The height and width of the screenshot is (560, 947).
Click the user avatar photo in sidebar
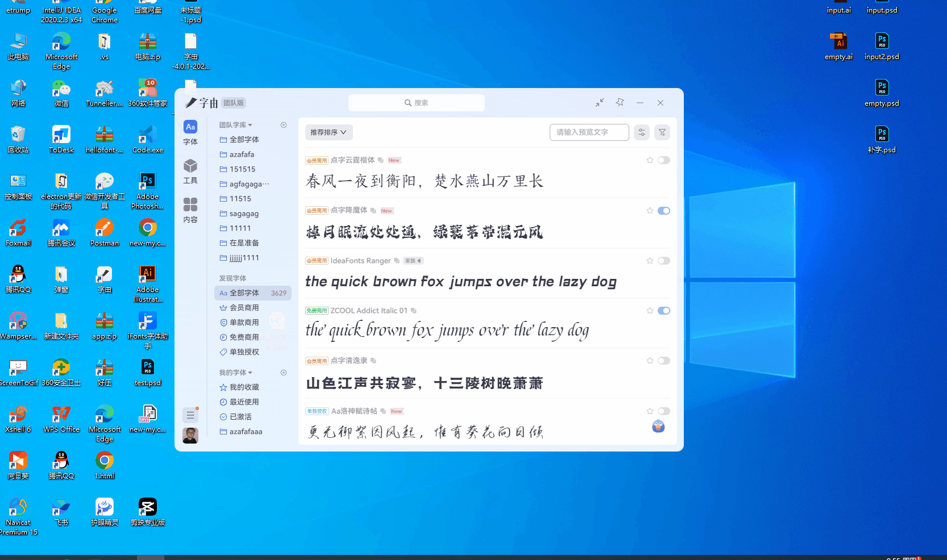(190, 436)
